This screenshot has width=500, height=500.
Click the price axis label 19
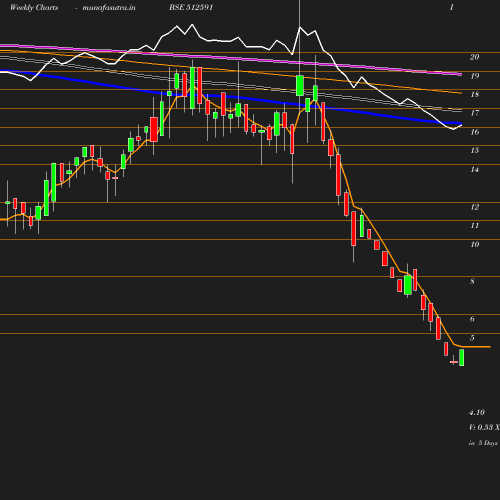coord(475,76)
